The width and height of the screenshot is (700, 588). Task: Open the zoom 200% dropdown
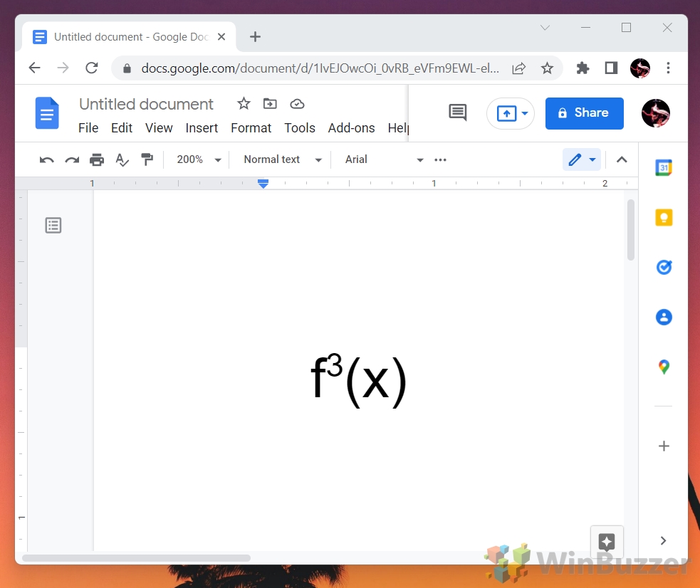click(199, 159)
